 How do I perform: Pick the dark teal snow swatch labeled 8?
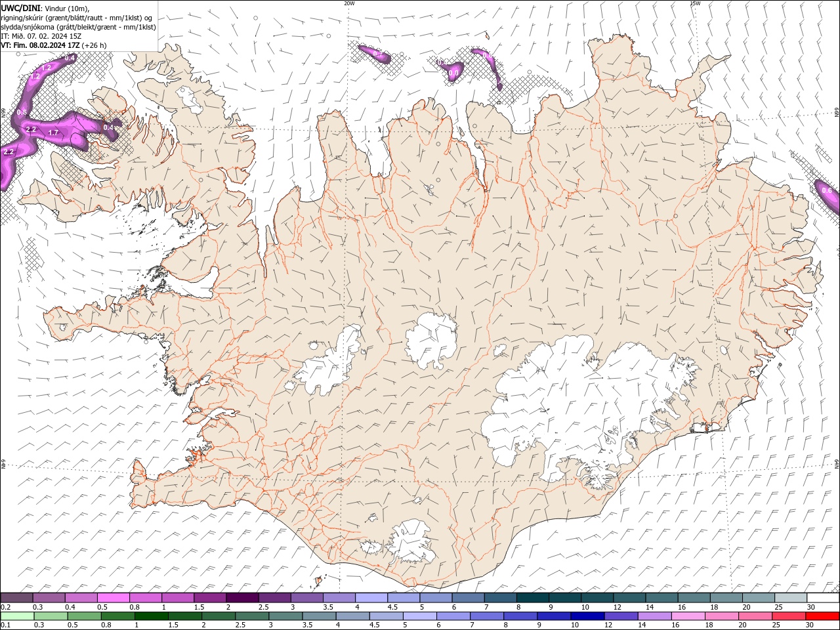click(x=532, y=598)
